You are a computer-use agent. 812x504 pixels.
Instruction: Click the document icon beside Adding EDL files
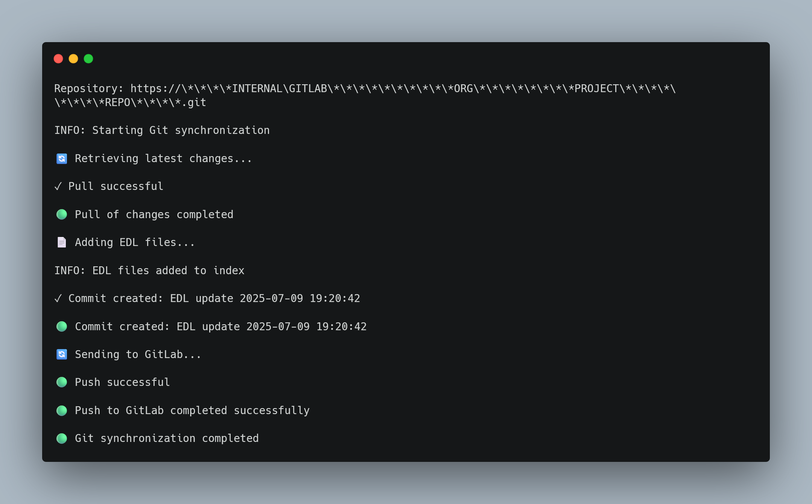point(62,242)
